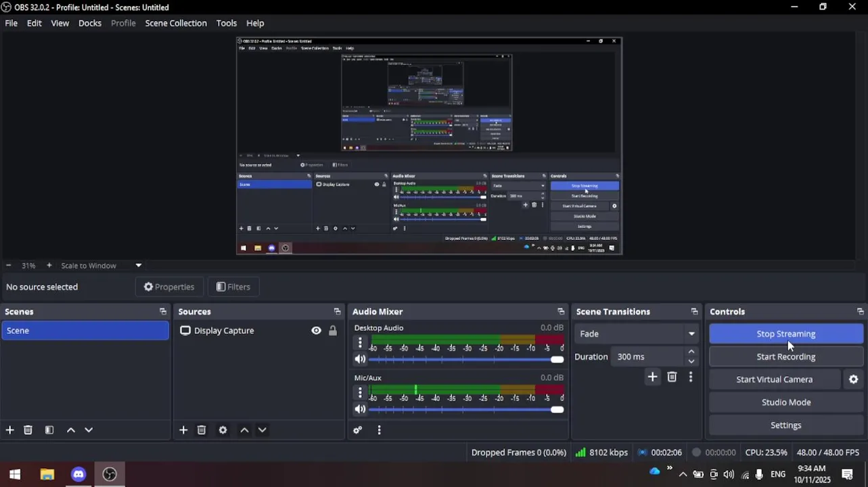Remove selected scene with trash icon
Image resolution: width=868 pixels, height=487 pixels.
(x=28, y=430)
